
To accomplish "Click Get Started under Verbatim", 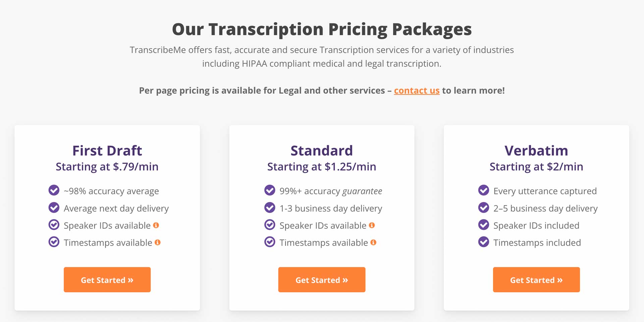I will [x=536, y=279].
